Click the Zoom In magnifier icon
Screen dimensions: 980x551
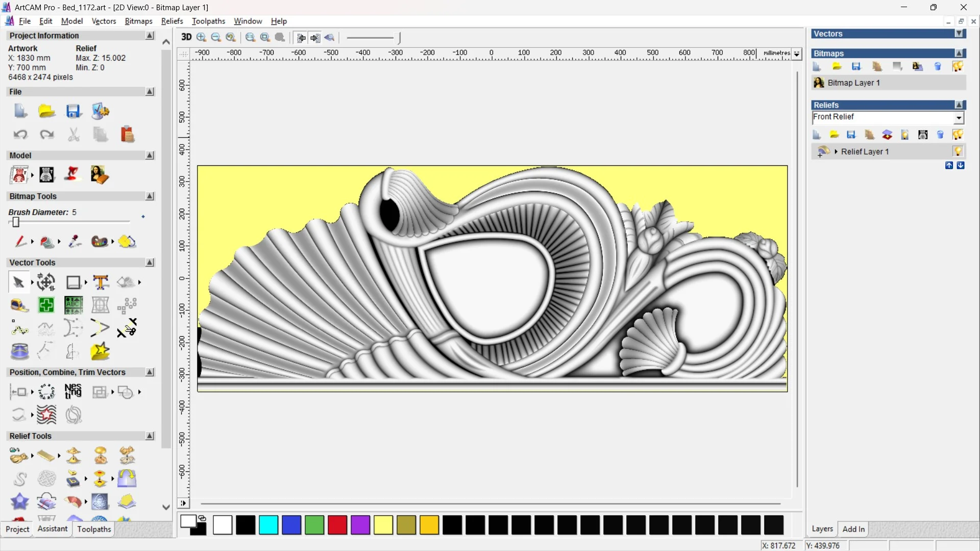[x=201, y=37]
